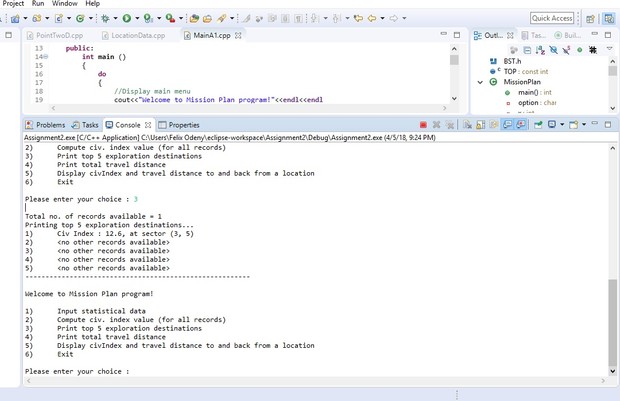This screenshot has height=401, width=620.
Task: Select main() : int in the Outline
Action: pyautogui.click(x=535, y=93)
